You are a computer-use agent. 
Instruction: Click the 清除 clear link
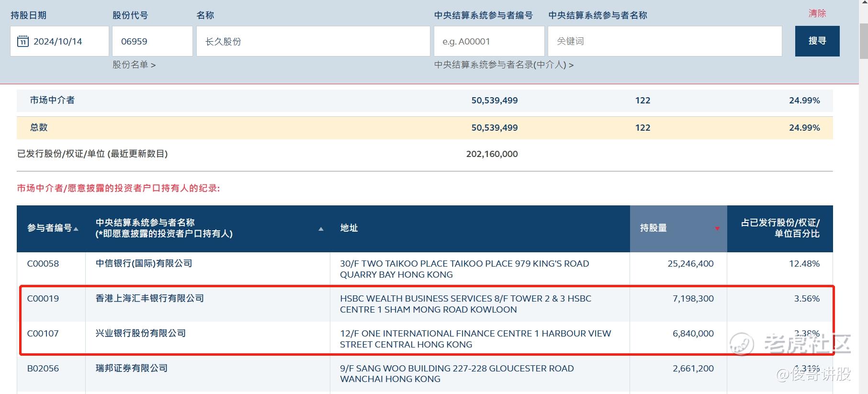(817, 13)
